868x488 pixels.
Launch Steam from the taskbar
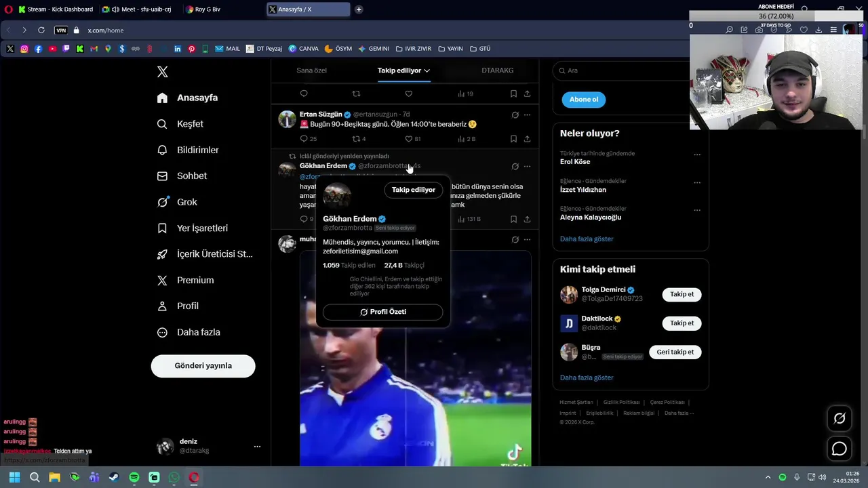(114, 477)
